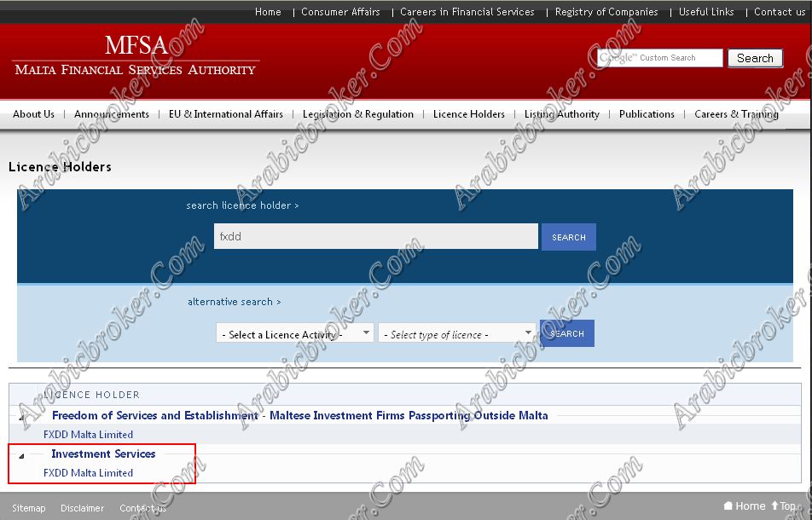Image resolution: width=812 pixels, height=520 pixels.
Task: Focus the Google Custom Search field
Action: tap(660, 58)
